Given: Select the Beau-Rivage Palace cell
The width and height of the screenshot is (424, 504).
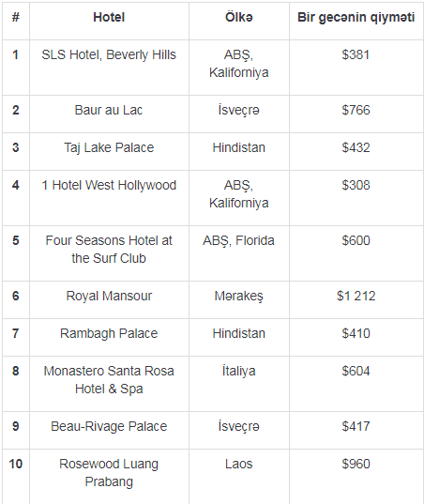Looking at the screenshot, I should pos(109,426).
